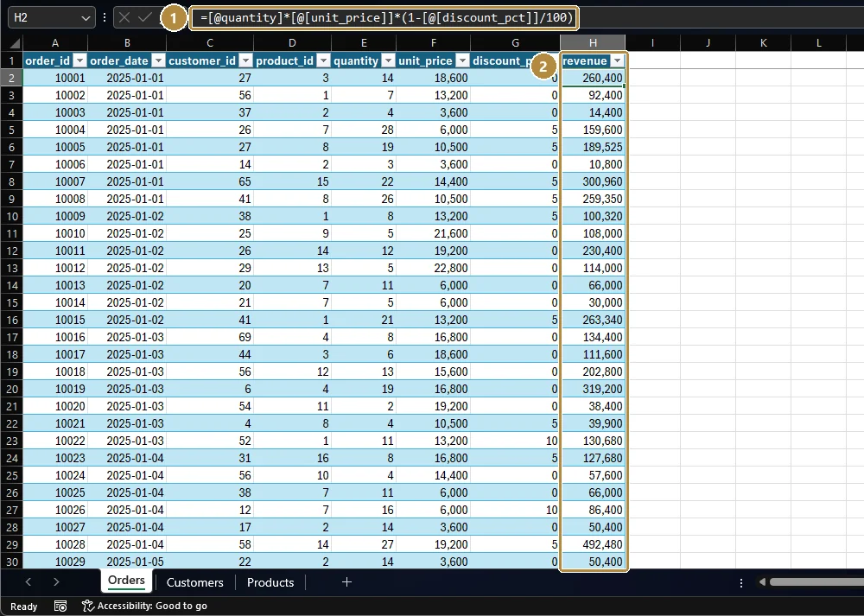
Task: Click the revenue header cell
Action: coord(593,60)
